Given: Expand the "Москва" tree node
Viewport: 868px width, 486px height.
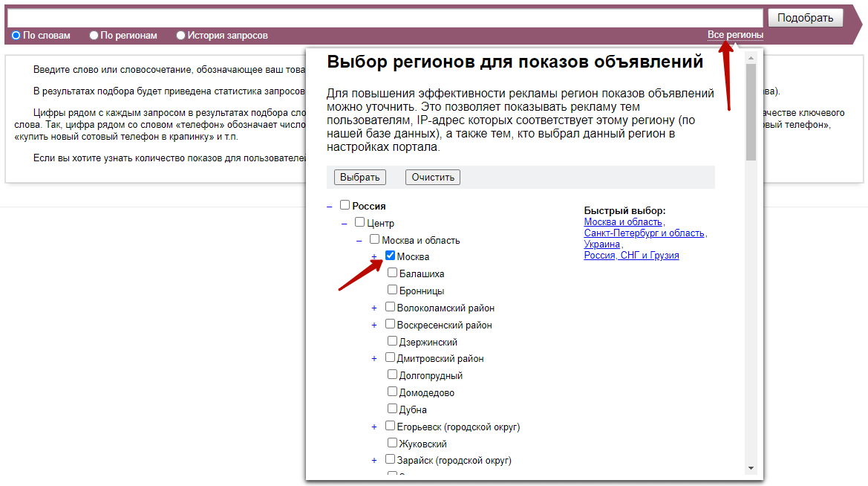Looking at the screenshot, I should (x=374, y=256).
